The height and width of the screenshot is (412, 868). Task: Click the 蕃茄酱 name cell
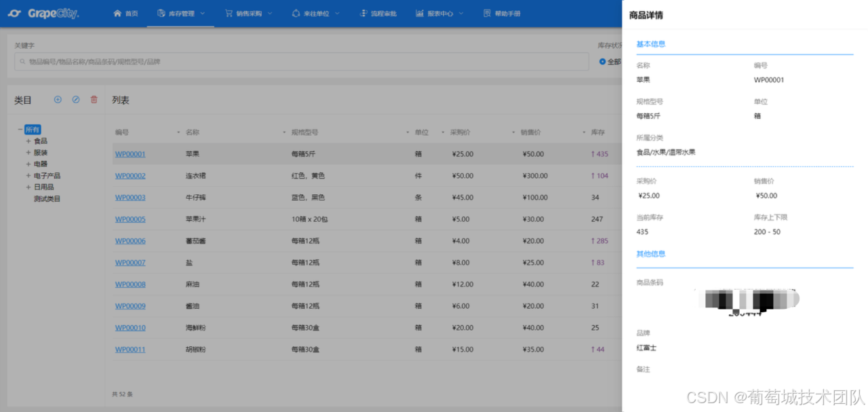click(x=195, y=241)
